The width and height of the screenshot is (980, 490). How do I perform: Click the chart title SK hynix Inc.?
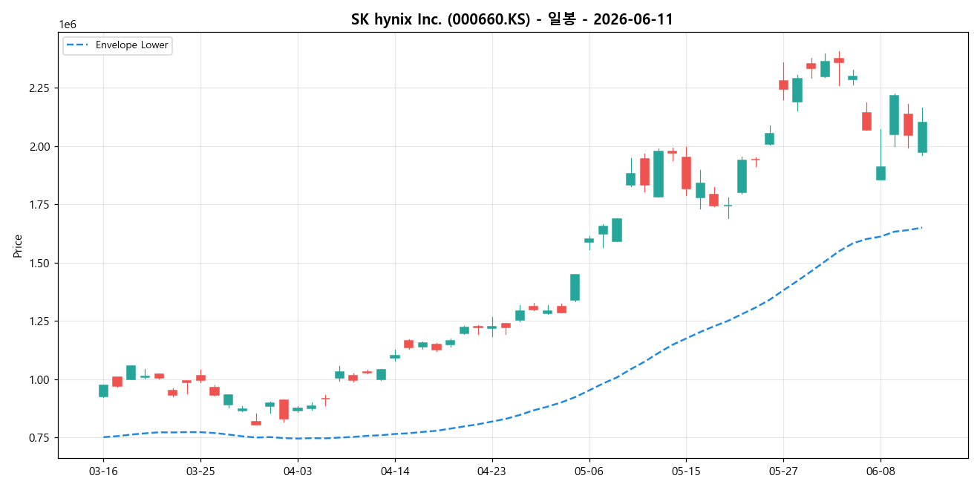click(512, 19)
